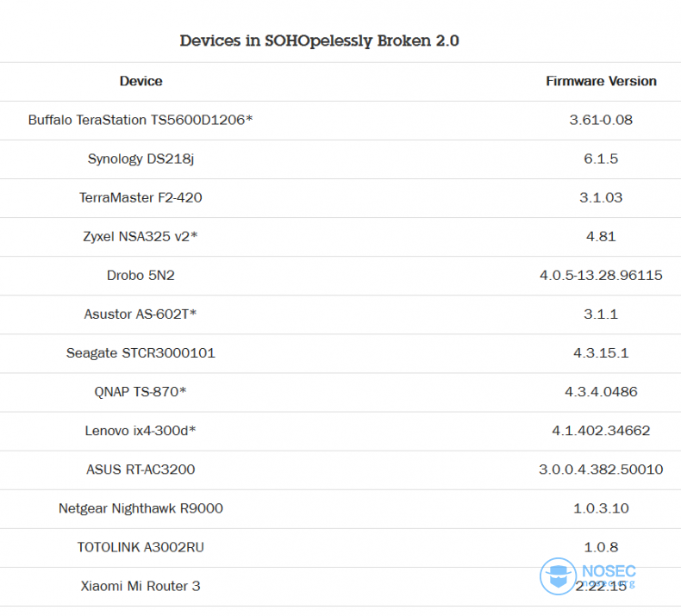Select the TerraMaster F2-420 cell
The image size is (681, 616).
tap(141, 197)
